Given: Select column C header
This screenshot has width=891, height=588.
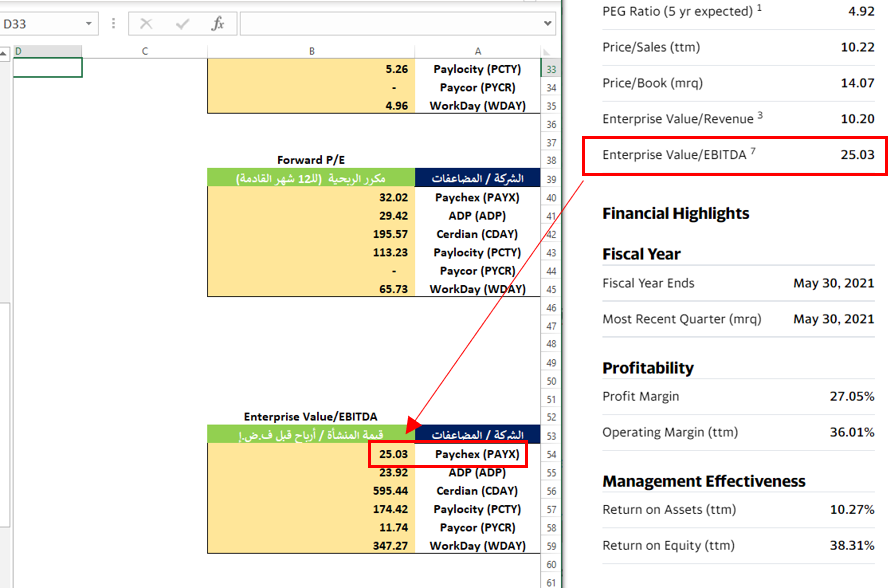Looking at the screenshot, I should point(145,51).
